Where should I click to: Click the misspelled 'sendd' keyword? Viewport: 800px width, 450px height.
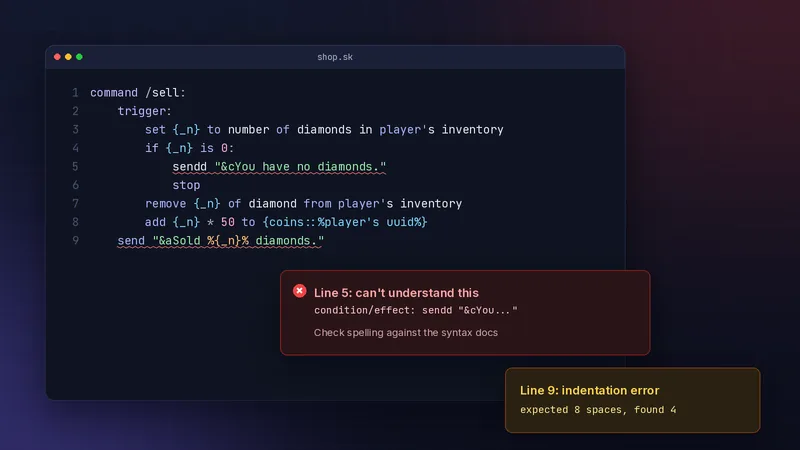click(x=189, y=167)
